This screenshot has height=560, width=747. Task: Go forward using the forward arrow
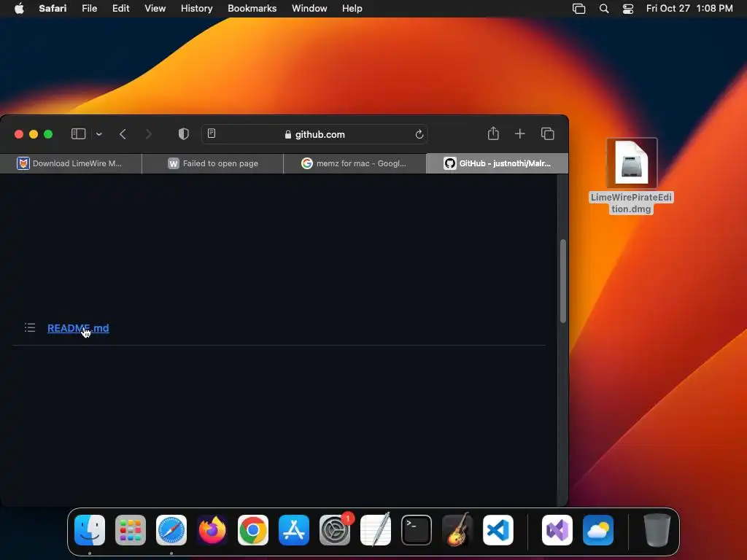coord(148,134)
